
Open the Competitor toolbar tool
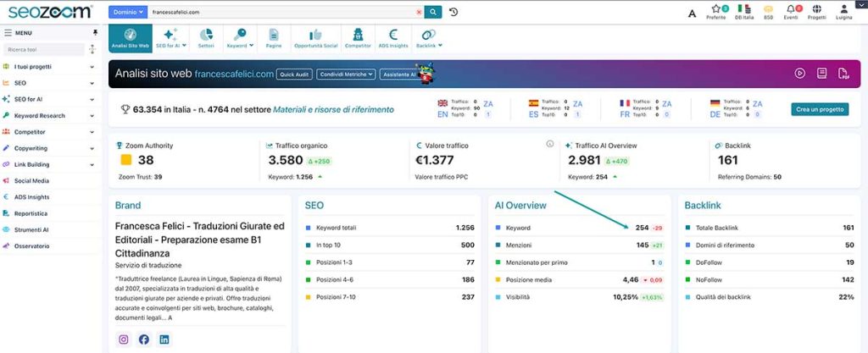click(358, 38)
